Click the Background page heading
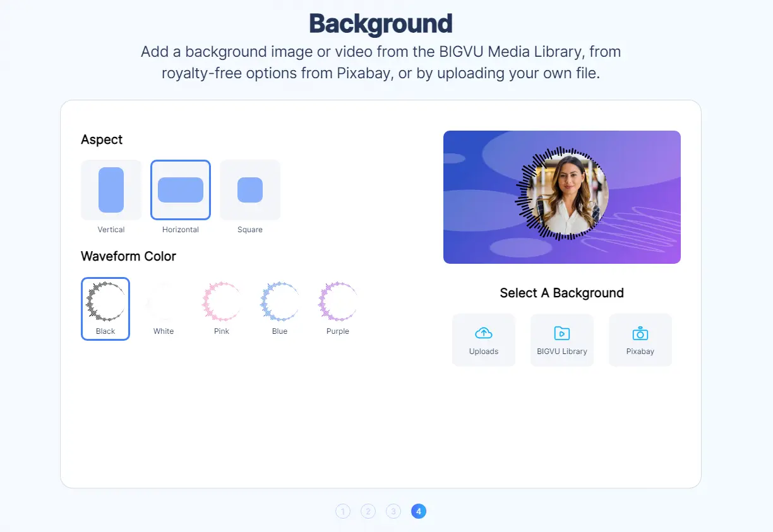The height and width of the screenshot is (532, 773). pyautogui.click(x=381, y=23)
